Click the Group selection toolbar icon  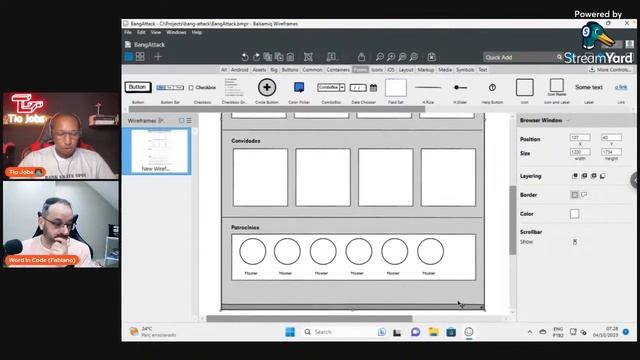point(308,57)
